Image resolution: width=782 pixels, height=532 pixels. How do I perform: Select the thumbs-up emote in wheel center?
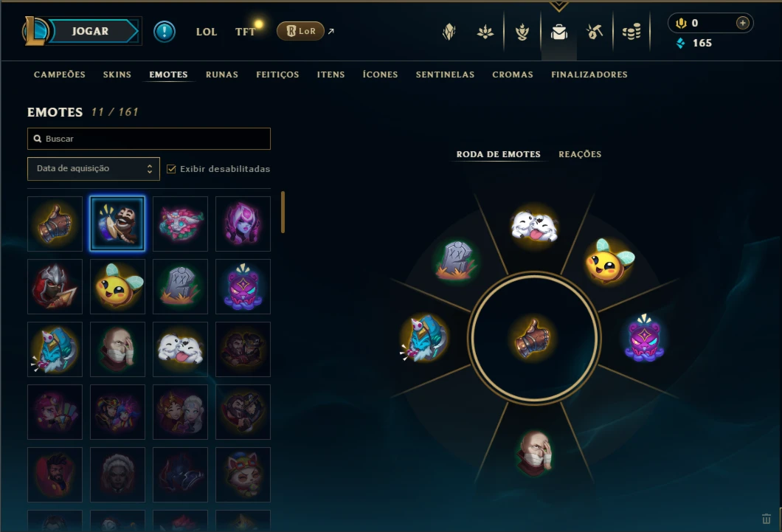pyautogui.click(x=533, y=339)
